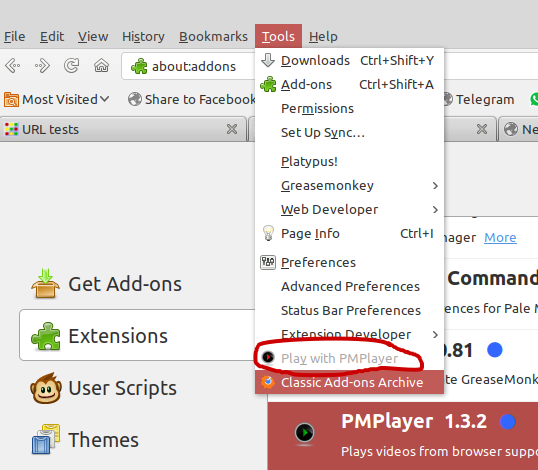Click the back navigation arrow

click(x=13, y=66)
